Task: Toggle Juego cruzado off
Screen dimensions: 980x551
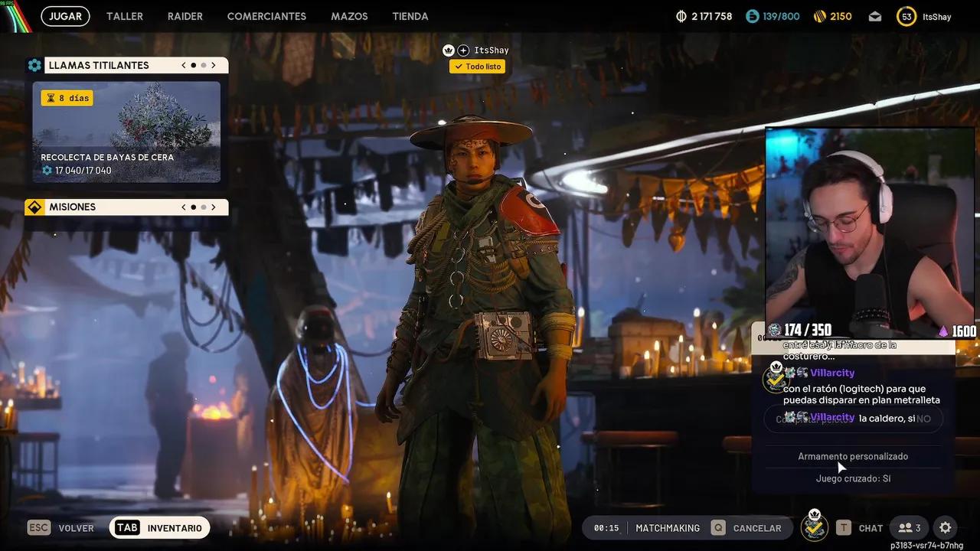Action: click(x=854, y=478)
